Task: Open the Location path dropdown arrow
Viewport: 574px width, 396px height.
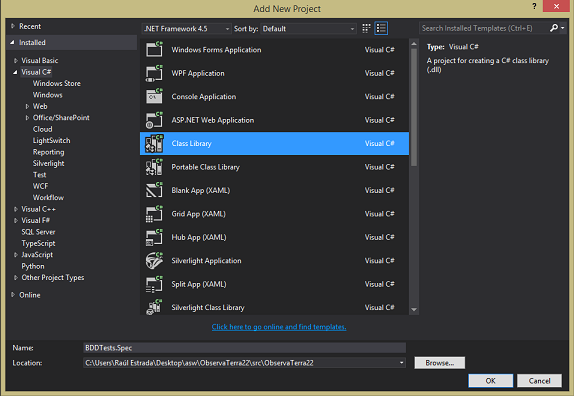Action: click(401, 363)
